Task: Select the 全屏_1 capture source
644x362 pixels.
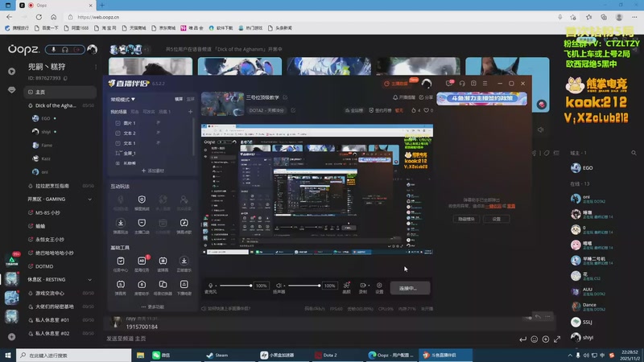Action: click(x=130, y=153)
